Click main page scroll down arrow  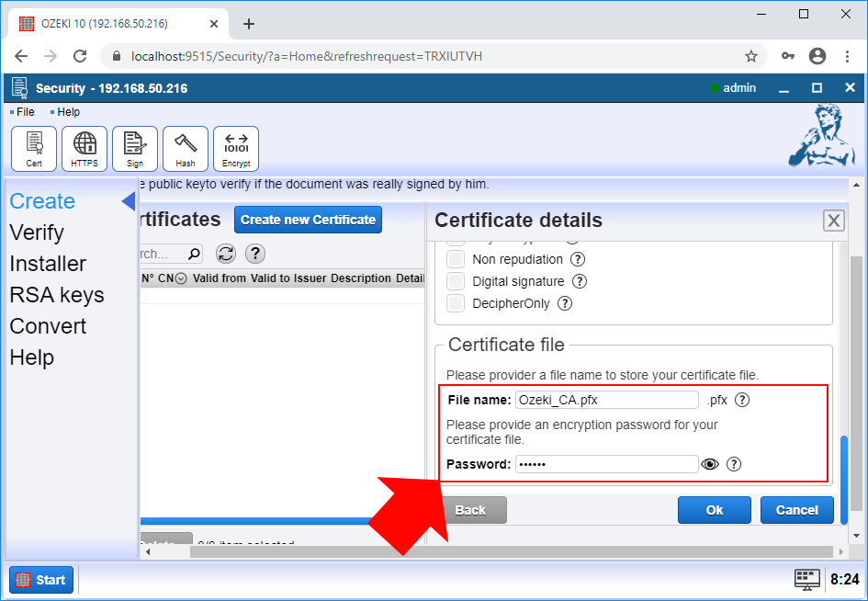point(856,536)
